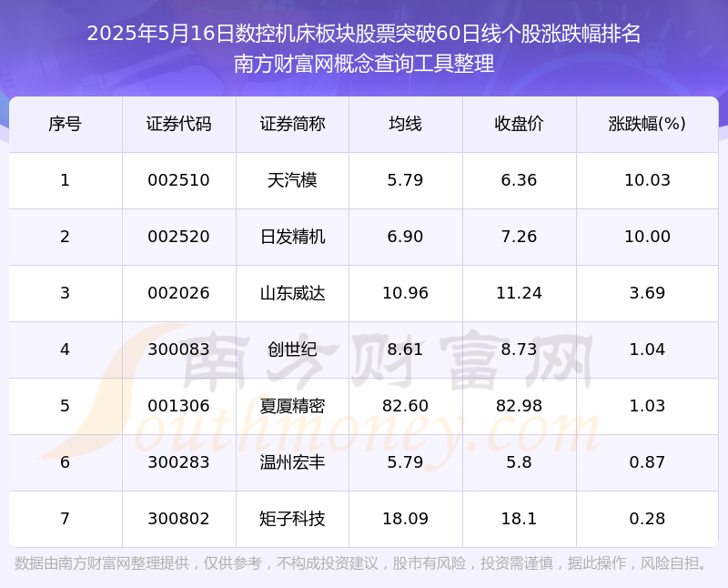This screenshot has height=588, width=728.
Task: Click change value 10.03
Action: click(x=647, y=180)
